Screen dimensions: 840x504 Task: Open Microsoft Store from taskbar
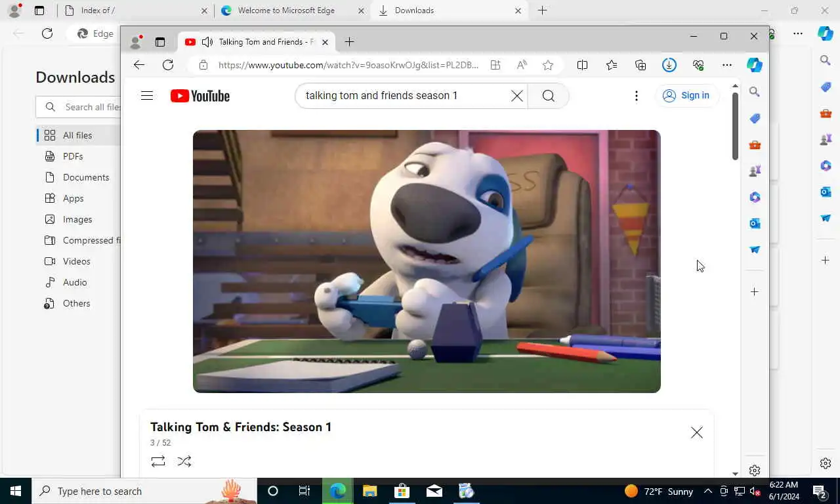pos(402,491)
